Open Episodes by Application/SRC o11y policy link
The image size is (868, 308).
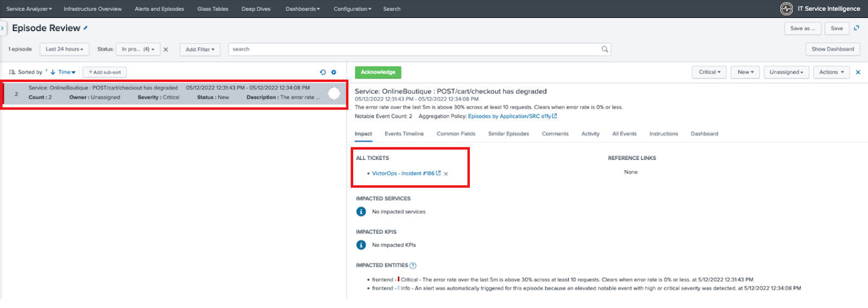coord(512,116)
